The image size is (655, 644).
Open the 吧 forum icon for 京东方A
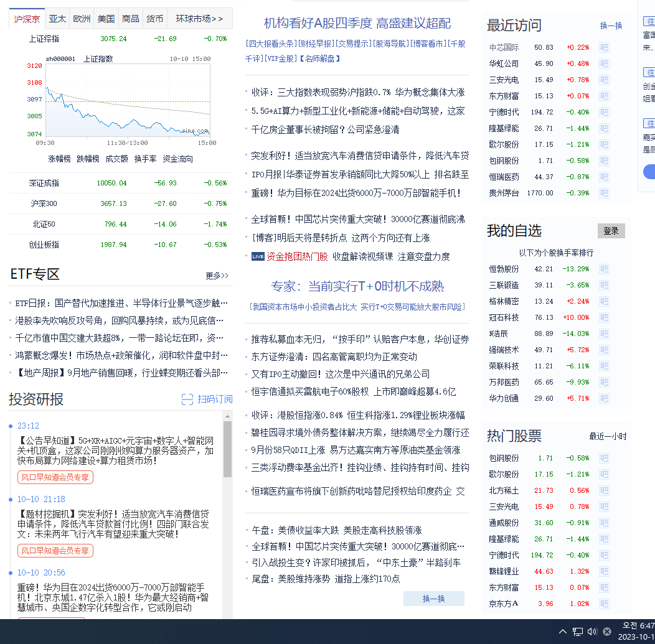603,604
